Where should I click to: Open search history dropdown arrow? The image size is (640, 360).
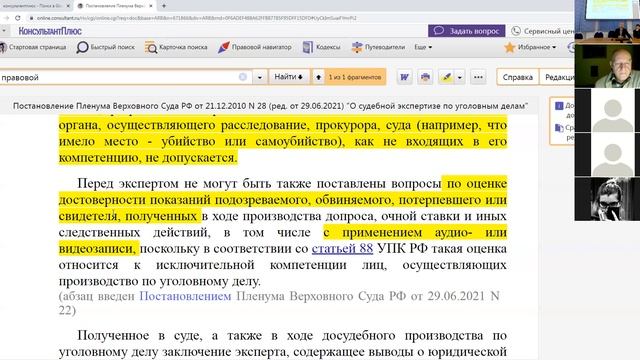[x=260, y=77]
